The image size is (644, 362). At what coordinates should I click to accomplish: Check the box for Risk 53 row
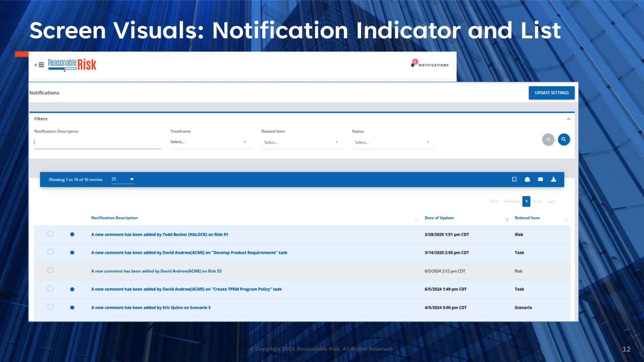pos(50,270)
